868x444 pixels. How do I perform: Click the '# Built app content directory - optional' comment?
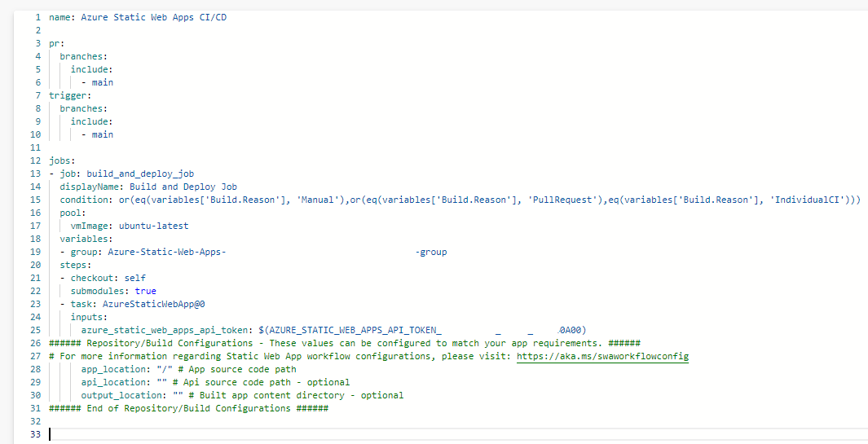(x=296, y=395)
